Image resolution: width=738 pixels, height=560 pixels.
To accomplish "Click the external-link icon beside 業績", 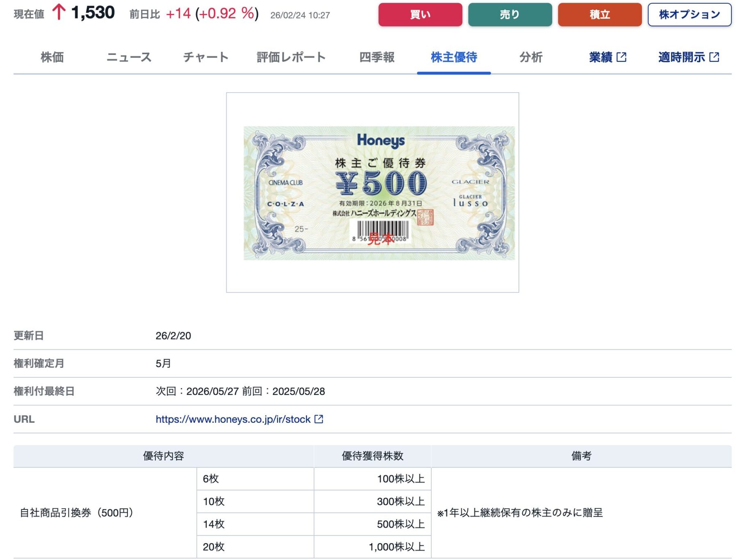I will click(x=622, y=57).
